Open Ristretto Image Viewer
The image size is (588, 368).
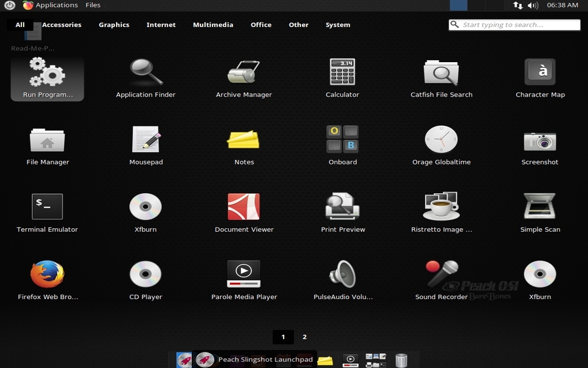point(441,206)
